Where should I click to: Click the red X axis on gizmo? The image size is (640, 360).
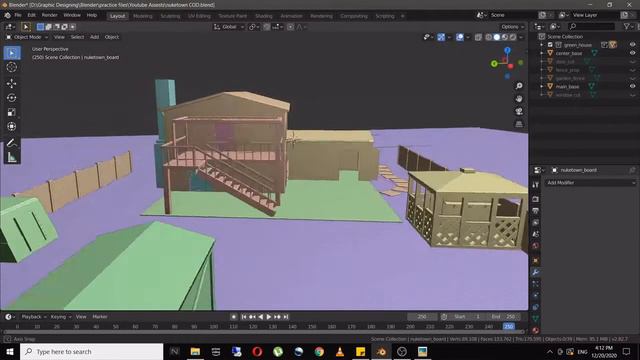click(x=511, y=66)
